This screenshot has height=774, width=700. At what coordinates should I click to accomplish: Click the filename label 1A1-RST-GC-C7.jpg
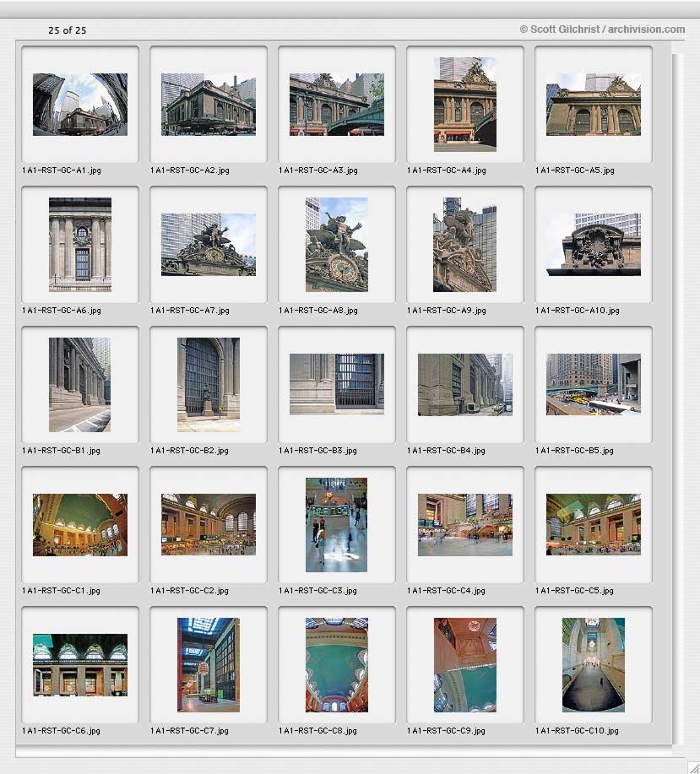(189, 731)
